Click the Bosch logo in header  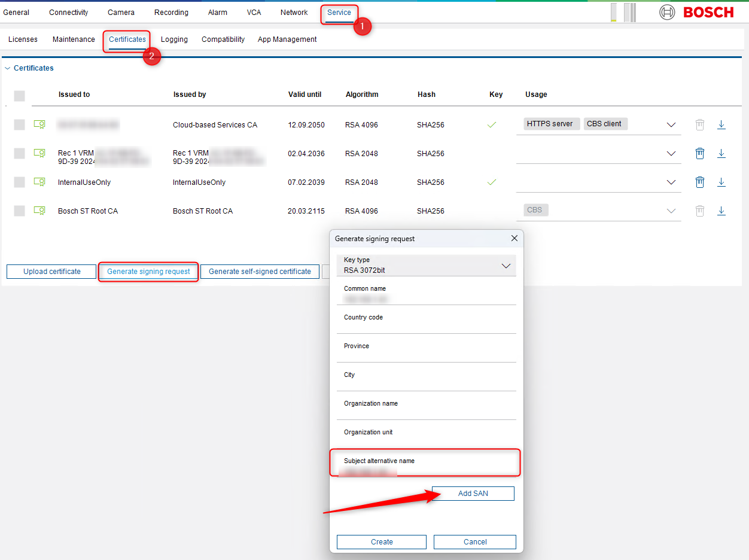[x=696, y=12]
